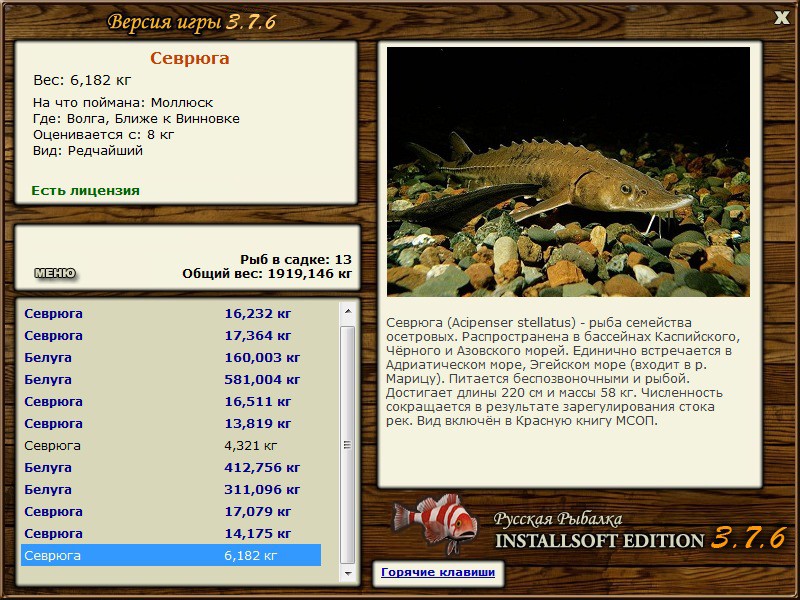The width and height of the screenshot is (800, 600).
Task: Select the Белуга 160,003 кг entry
Action: click(171, 358)
